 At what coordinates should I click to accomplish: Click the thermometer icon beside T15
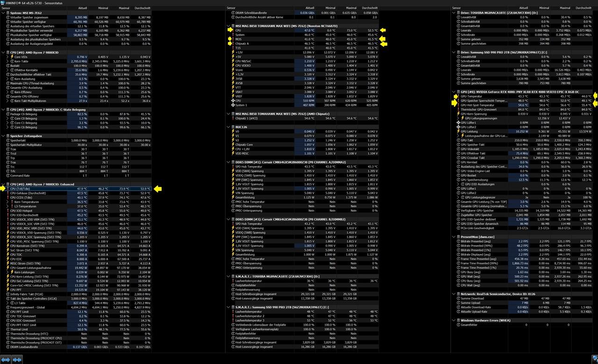pyautogui.click(x=232, y=48)
